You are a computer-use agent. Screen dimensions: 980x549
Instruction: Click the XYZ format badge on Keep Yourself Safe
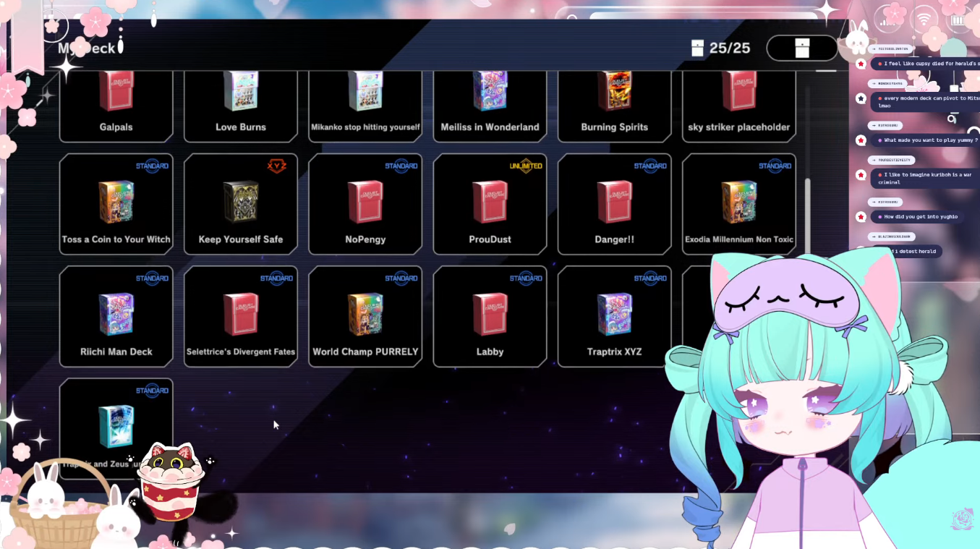point(277,166)
